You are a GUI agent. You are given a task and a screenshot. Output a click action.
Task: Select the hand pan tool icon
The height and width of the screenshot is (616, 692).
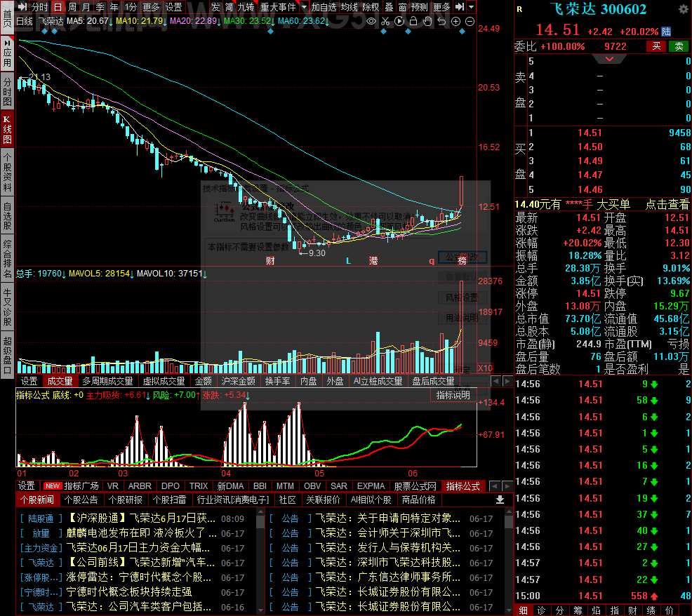427,21
